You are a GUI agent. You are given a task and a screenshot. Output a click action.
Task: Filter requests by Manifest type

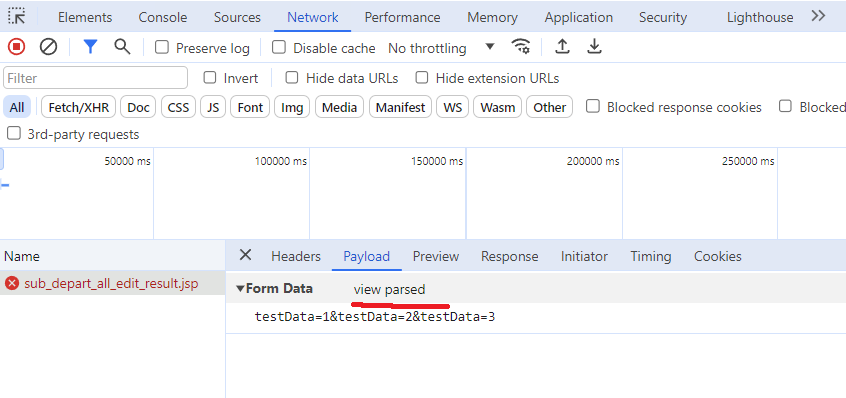tap(400, 107)
